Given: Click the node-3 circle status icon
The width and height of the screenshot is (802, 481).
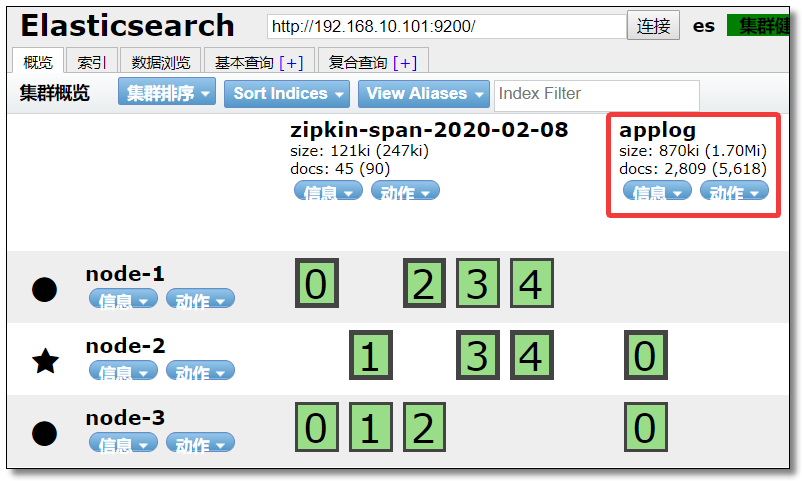Looking at the screenshot, I should 44,433.
